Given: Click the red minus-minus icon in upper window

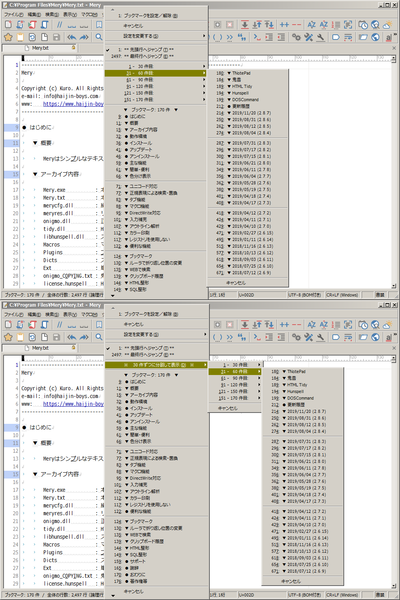Looking at the screenshot, I should pos(296,25).
